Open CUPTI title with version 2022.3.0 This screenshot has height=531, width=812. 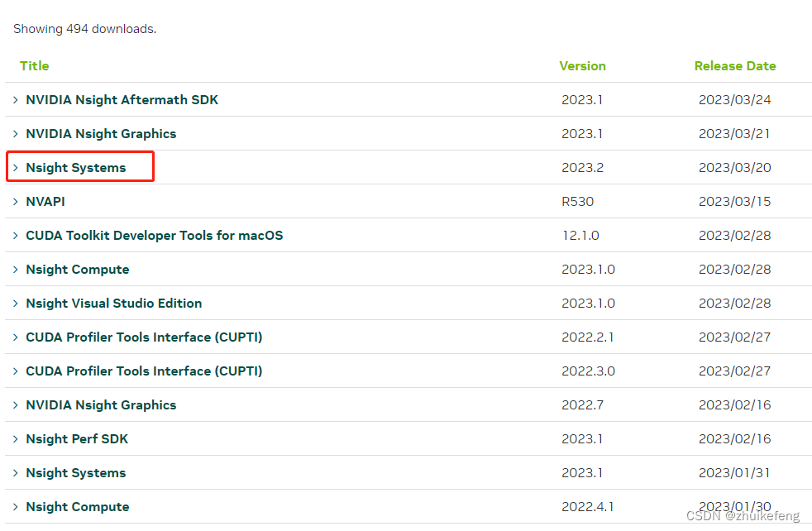[x=144, y=371]
